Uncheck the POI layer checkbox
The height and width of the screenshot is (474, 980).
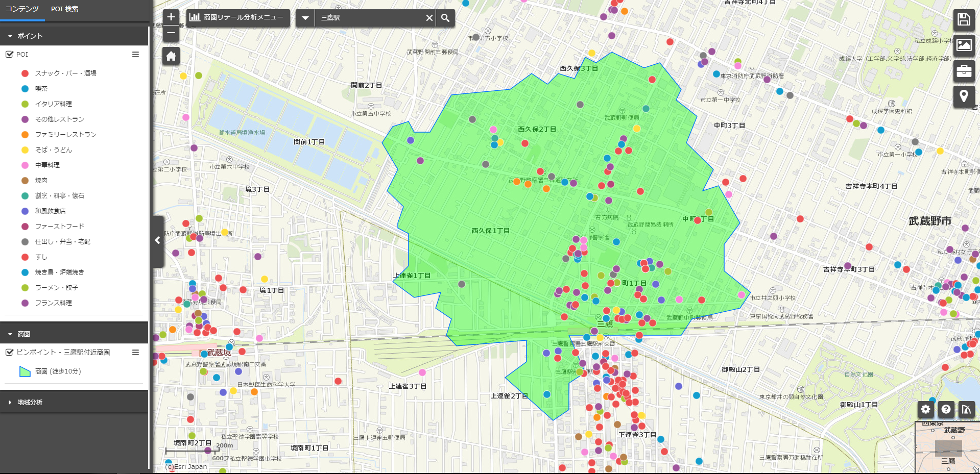coord(9,54)
